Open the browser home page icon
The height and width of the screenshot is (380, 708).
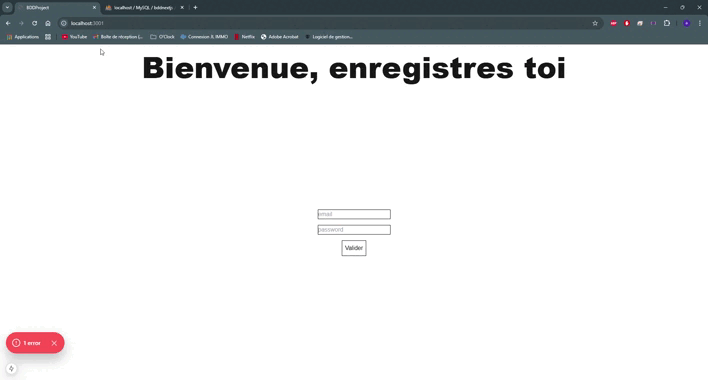(x=48, y=23)
